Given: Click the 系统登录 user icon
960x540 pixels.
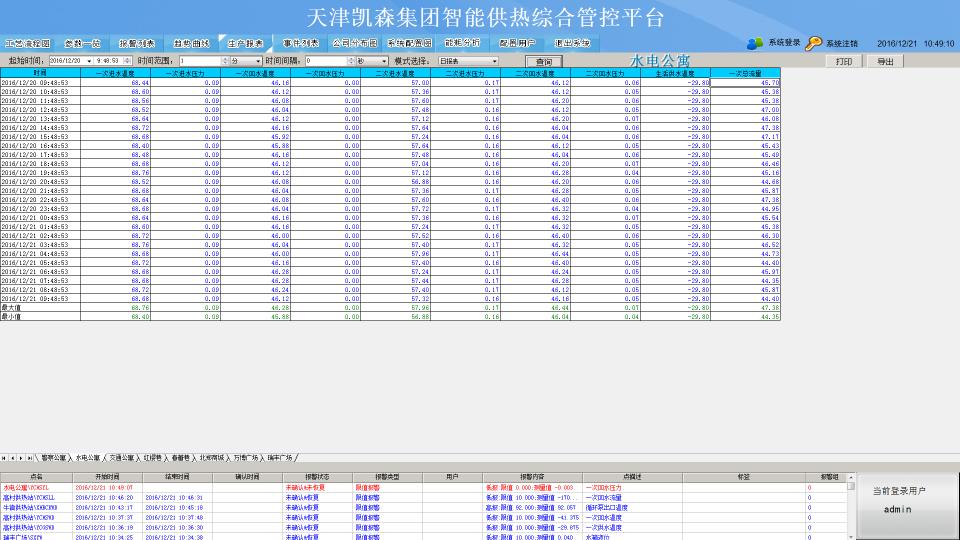Looking at the screenshot, I should pyautogui.click(x=754, y=43).
